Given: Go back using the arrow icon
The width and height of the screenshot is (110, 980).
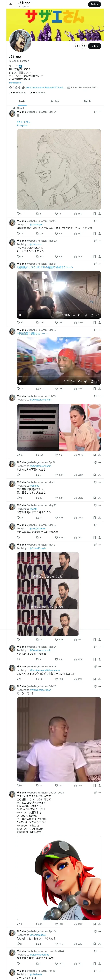Looking at the screenshot, I should [11, 5].
